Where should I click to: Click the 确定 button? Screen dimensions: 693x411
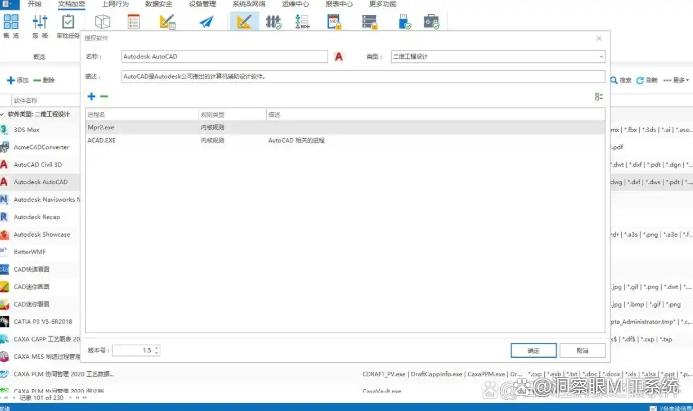(x=533, y=350)
